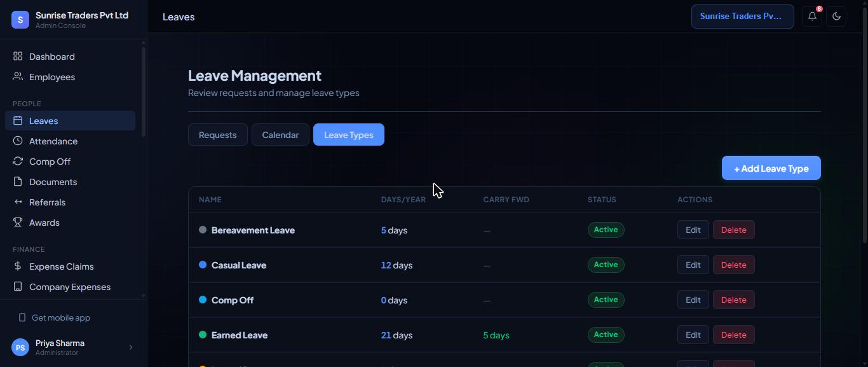868x367 pixels.
Task: Click cyan color dot for Comp Off
Action: (203, 300)
